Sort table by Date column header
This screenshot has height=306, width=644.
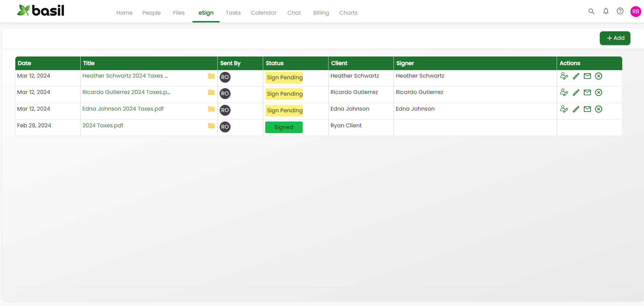(24, 63)
